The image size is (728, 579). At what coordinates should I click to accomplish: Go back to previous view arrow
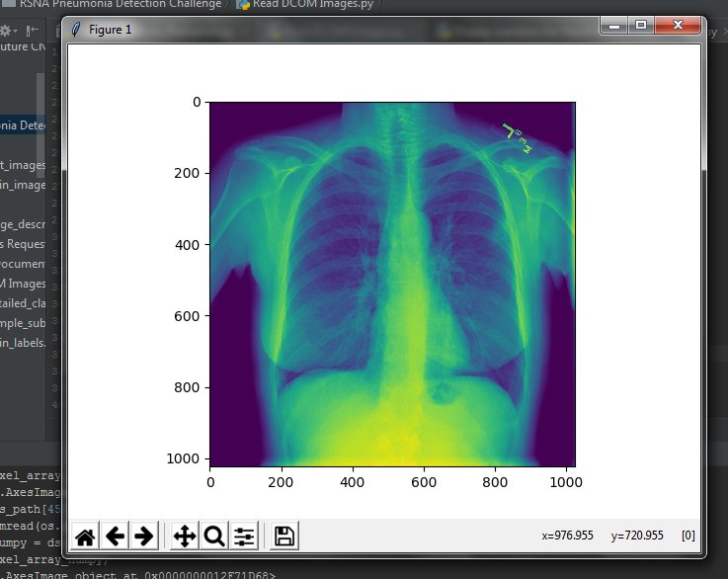(x=115, y=537)
